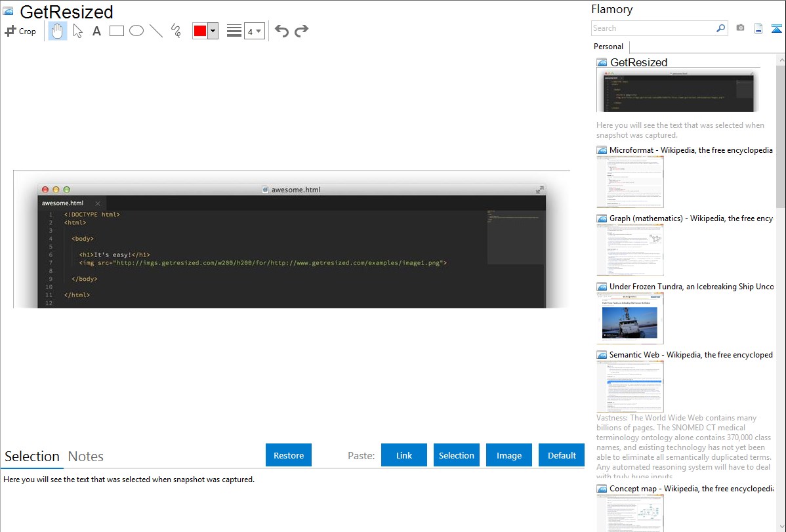Select the straight line tool

point(156,31)
